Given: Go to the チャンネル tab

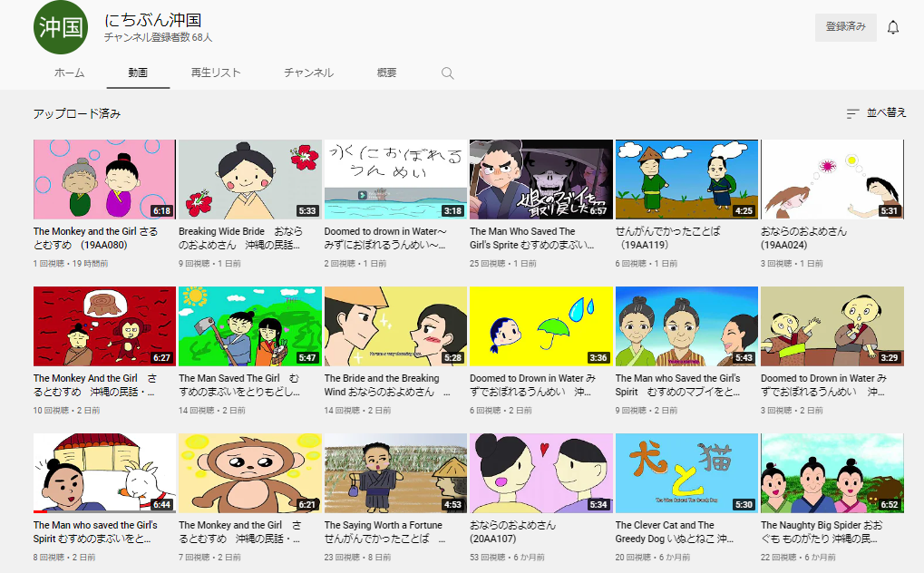Looking at the screenshot, I should 308,73.
